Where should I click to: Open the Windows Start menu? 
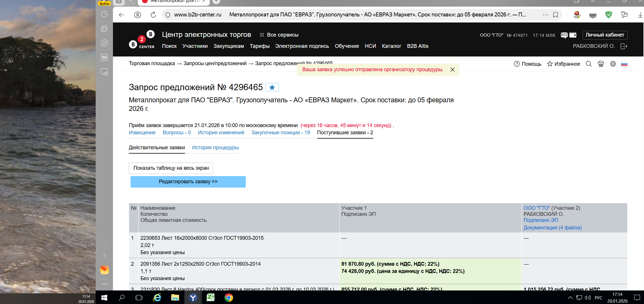click(x=104, y=297)
